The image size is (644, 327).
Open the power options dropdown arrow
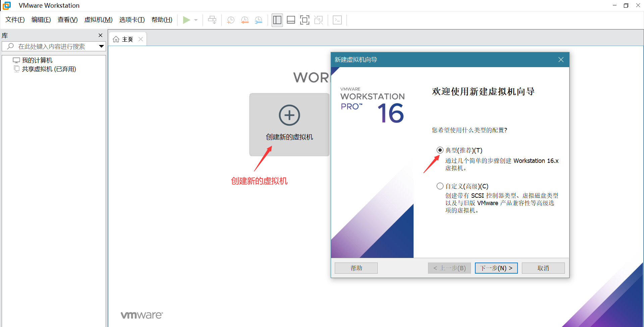196,20
